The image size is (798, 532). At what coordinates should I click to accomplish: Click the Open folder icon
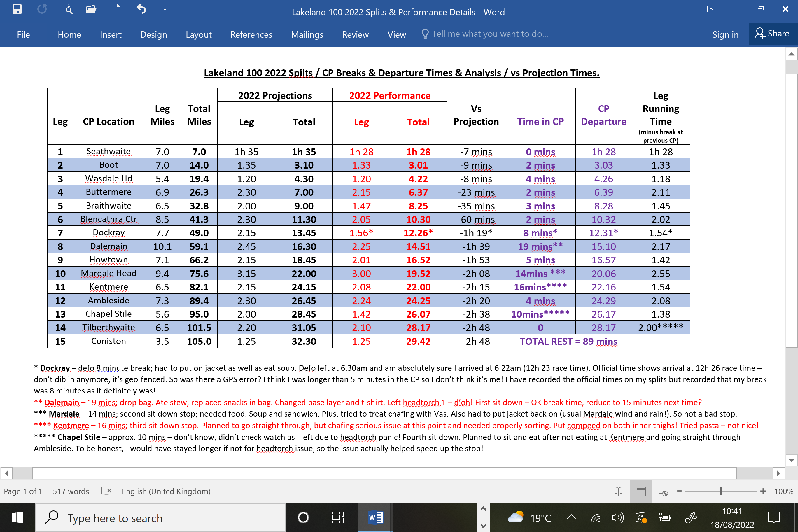point(91,9)
